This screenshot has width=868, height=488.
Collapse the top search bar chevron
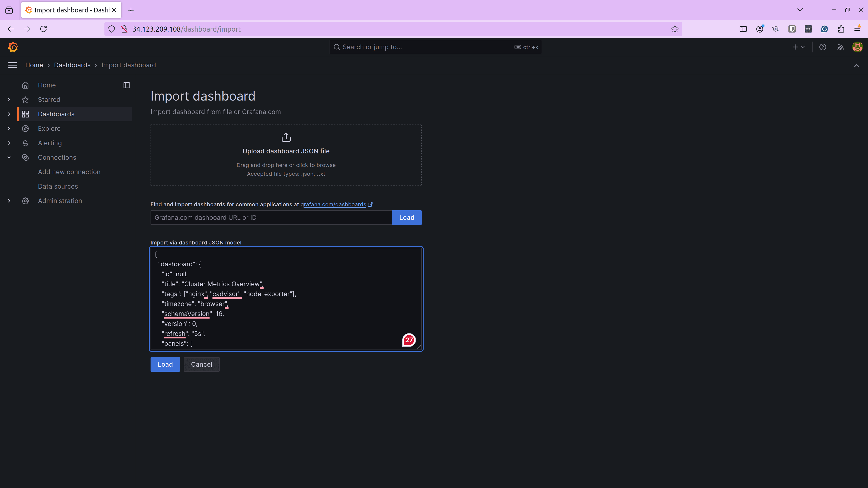click(x=856, y=65)
